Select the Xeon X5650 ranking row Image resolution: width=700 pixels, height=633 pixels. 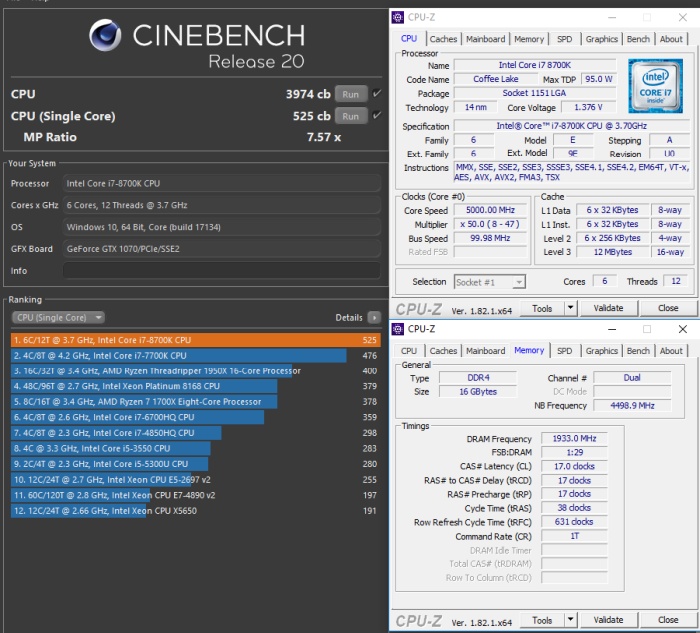[196, 511]
